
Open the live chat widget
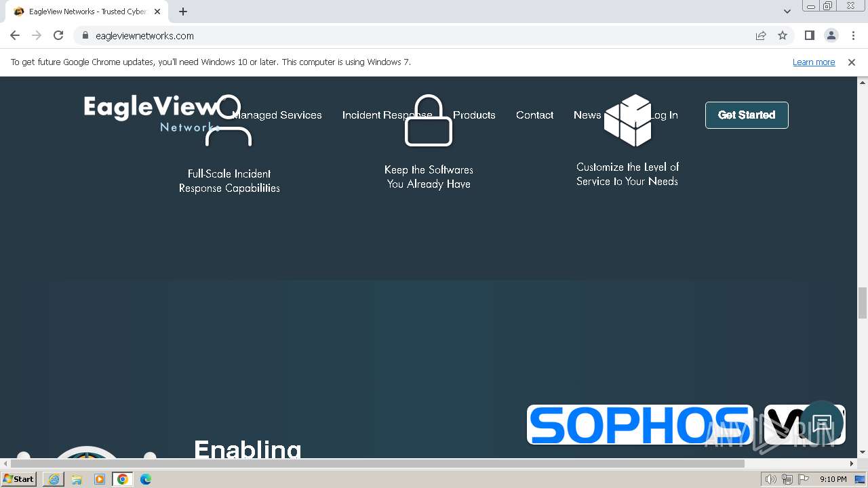822,424
